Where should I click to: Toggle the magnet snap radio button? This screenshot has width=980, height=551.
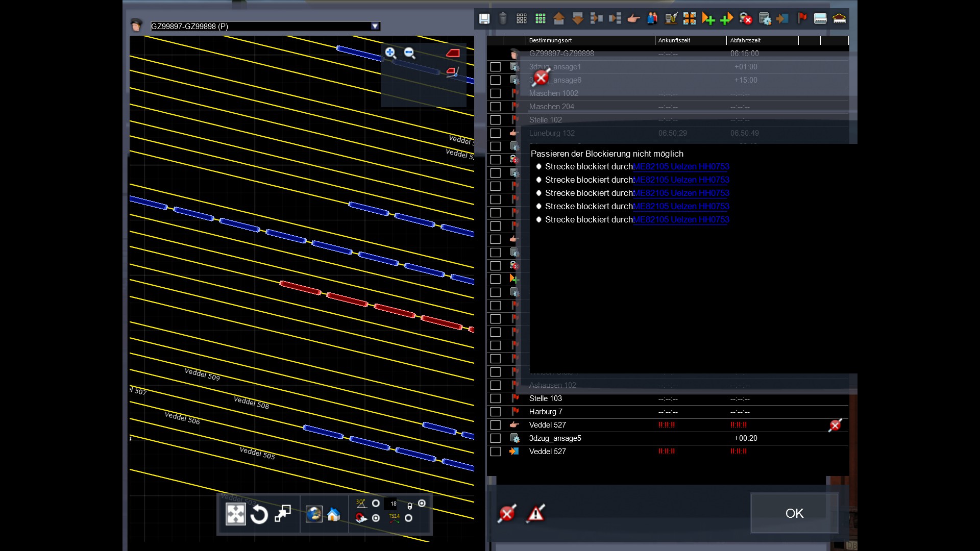376,518
